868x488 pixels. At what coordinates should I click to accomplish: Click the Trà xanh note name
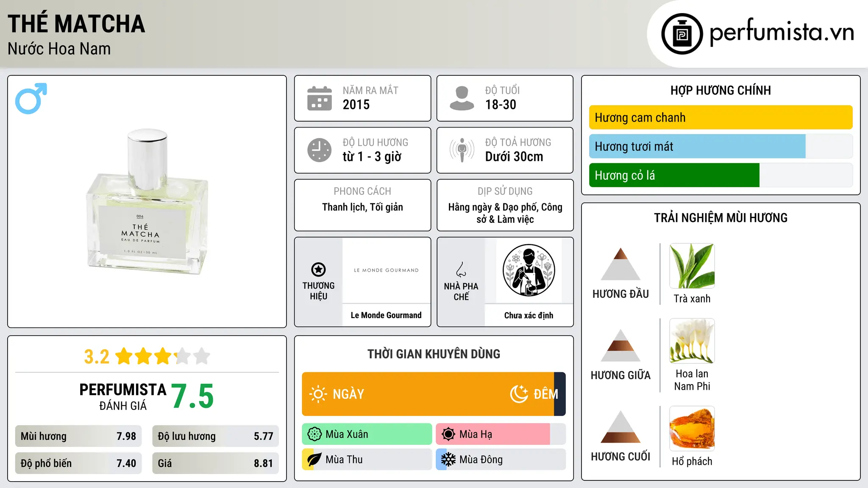[x=692, y=299]
